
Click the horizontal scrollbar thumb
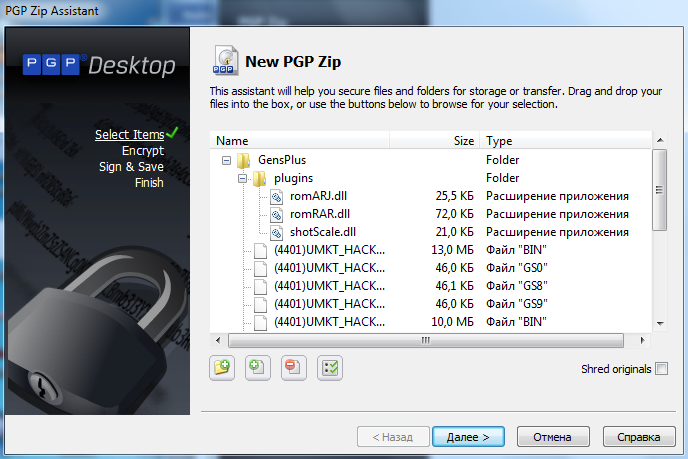[426, 340]
